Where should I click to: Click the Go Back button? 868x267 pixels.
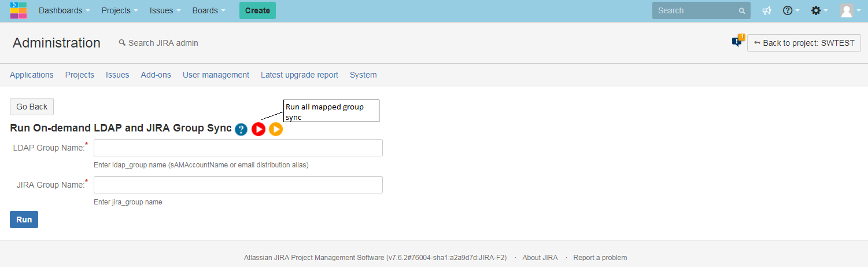coord(32,107)
